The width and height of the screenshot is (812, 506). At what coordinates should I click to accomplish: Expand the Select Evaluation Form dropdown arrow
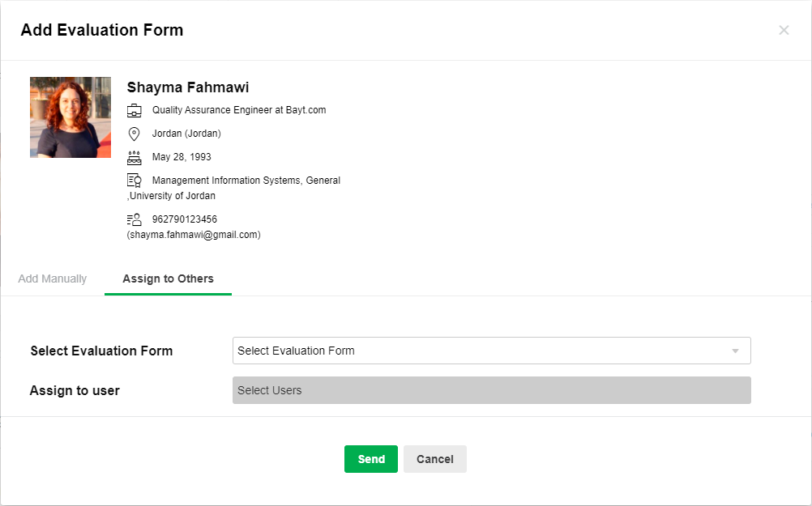coord(735,351)
